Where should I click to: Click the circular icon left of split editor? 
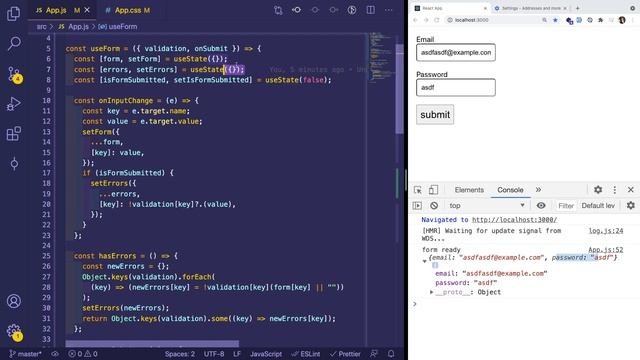click(352, 10)
